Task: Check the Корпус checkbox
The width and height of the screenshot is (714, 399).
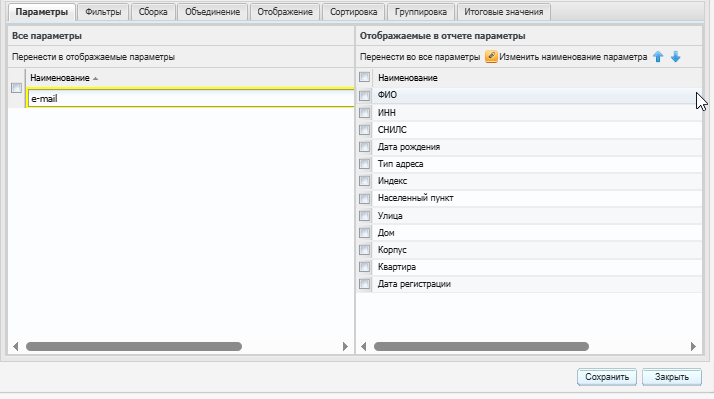Action: (x=364, y=250)
